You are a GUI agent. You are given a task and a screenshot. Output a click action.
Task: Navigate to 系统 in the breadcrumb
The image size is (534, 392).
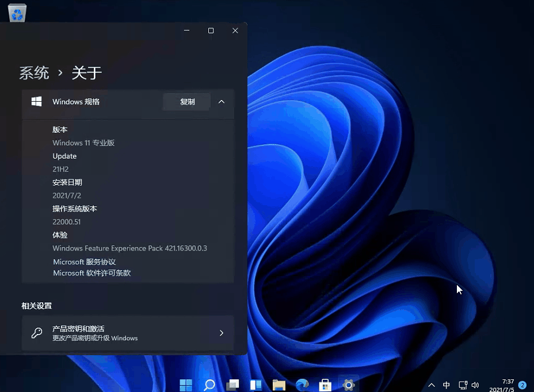(34, 72)
